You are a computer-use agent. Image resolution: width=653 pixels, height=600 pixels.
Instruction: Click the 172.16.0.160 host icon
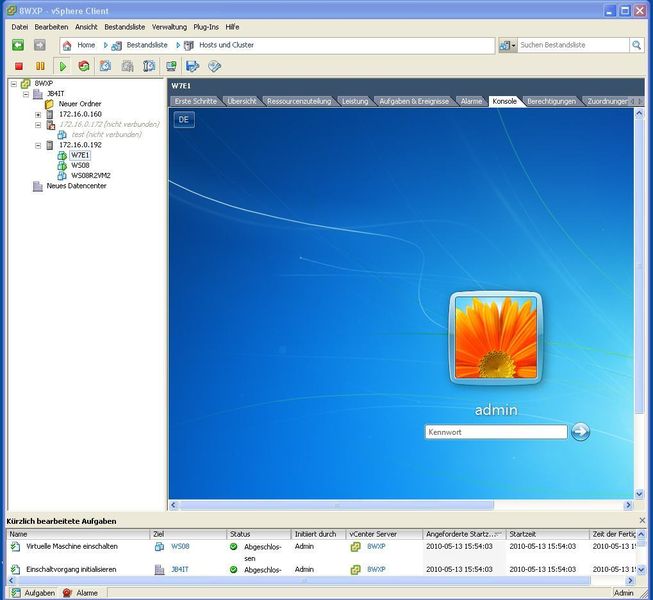click(50, 115)
